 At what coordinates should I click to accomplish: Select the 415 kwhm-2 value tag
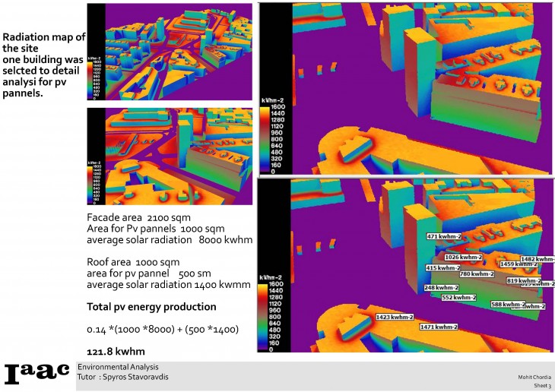[443, 268]
